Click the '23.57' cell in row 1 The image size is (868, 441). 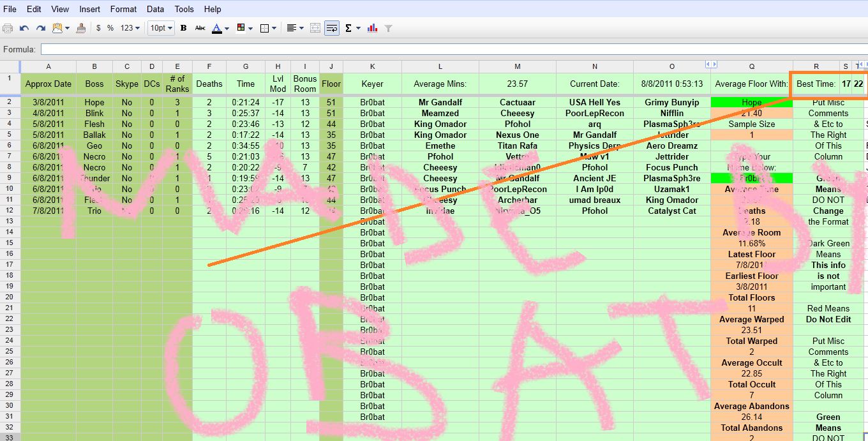[518, 84]
